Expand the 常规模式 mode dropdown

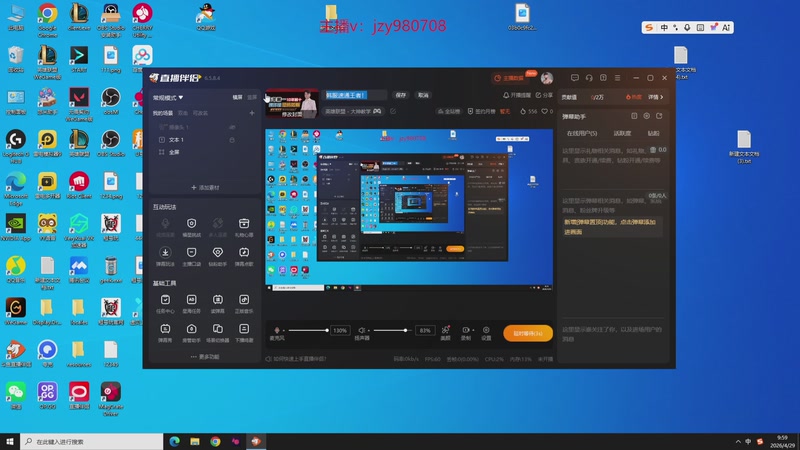click(168, 97)
